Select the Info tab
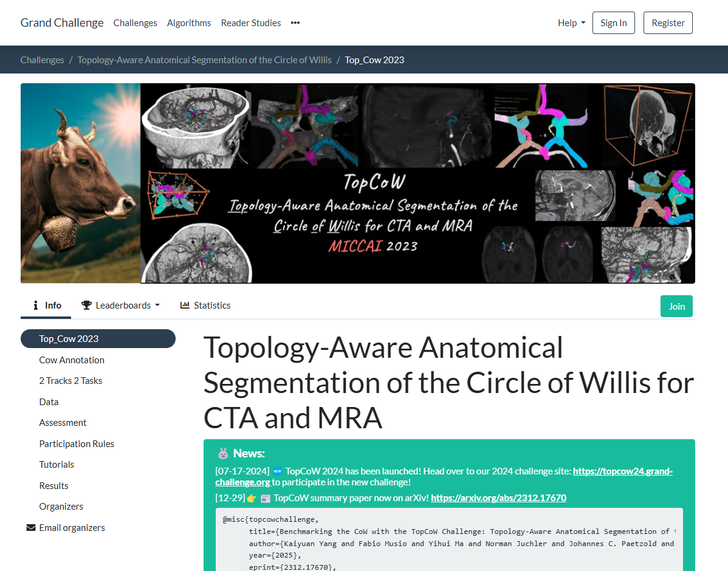 (x=46, y=306)
